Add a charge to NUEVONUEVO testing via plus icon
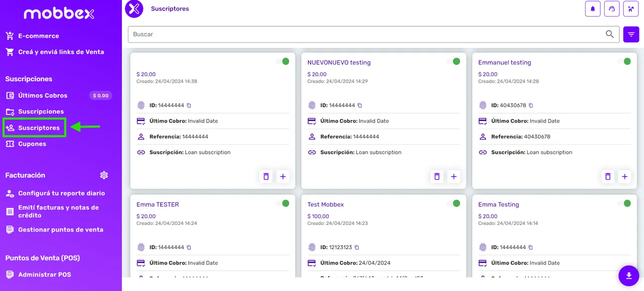 [454, 177]
